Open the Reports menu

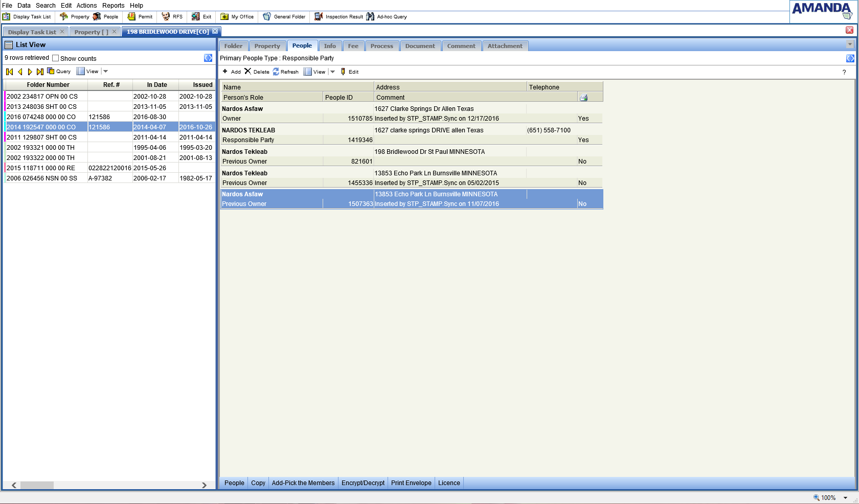coord(113,6)
